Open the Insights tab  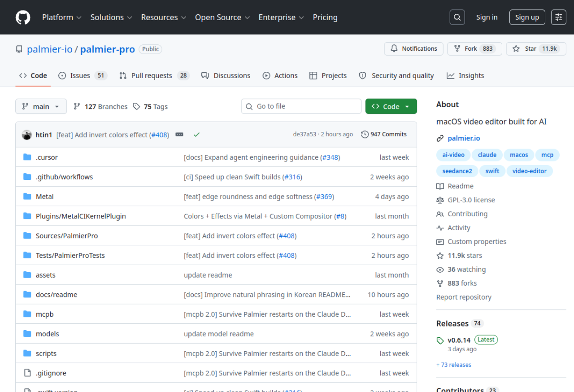(x=465, y=75)
